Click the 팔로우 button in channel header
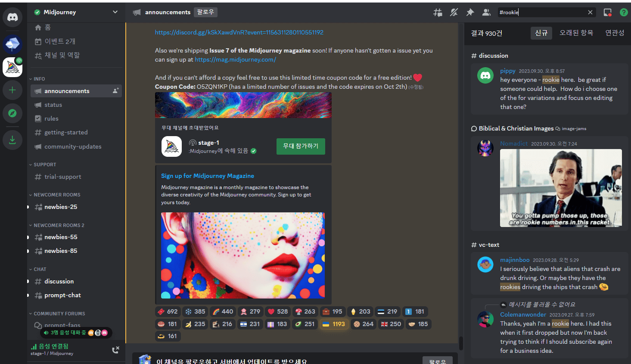 [x=205, y=12]
